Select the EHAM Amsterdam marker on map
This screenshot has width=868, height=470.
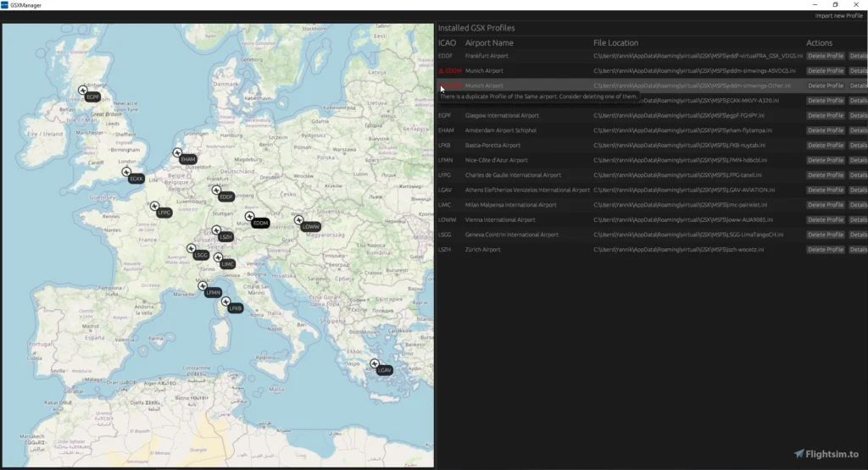tap(178, 153)
